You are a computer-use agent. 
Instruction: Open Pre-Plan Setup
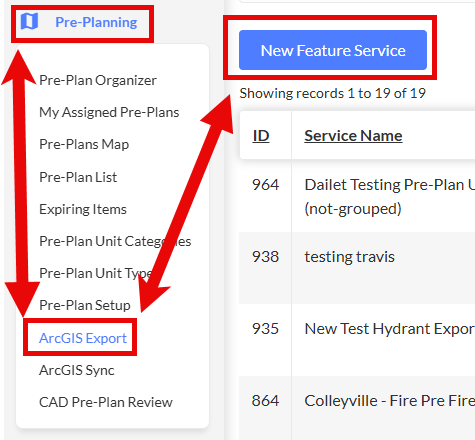[x=85, y=305]
